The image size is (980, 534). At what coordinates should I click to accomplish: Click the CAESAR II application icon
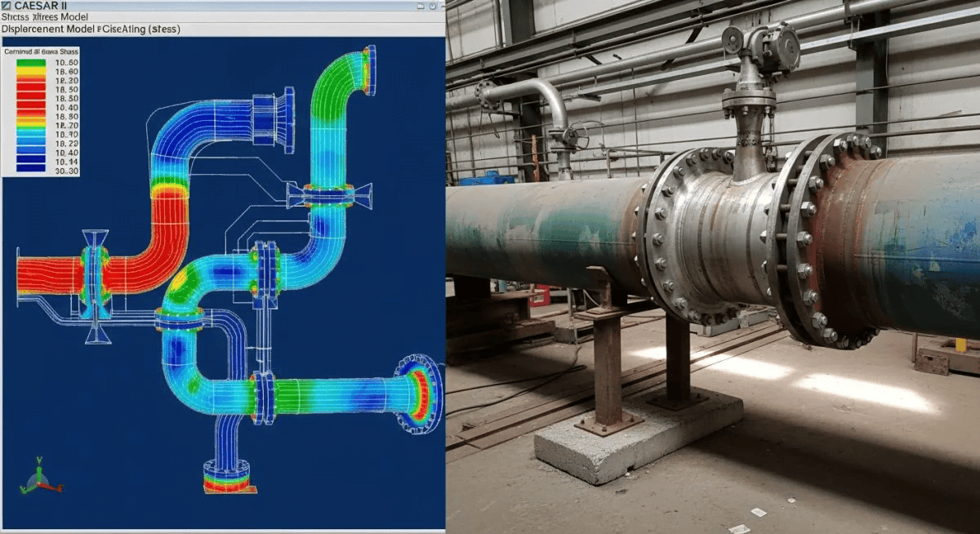[x=7, y=6]
